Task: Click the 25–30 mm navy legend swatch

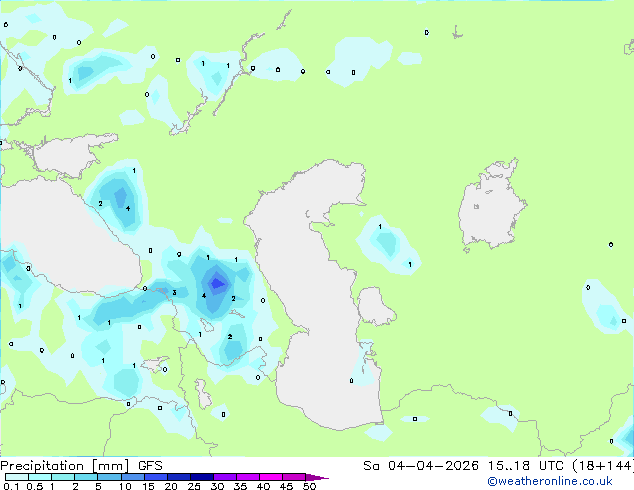Action: point(202,477)
